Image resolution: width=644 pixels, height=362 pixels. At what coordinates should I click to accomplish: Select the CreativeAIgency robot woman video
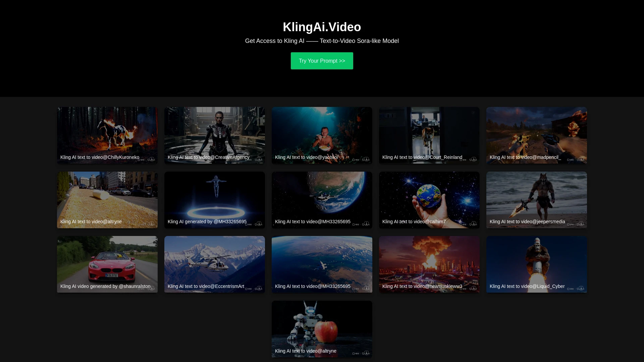point(215,135)
